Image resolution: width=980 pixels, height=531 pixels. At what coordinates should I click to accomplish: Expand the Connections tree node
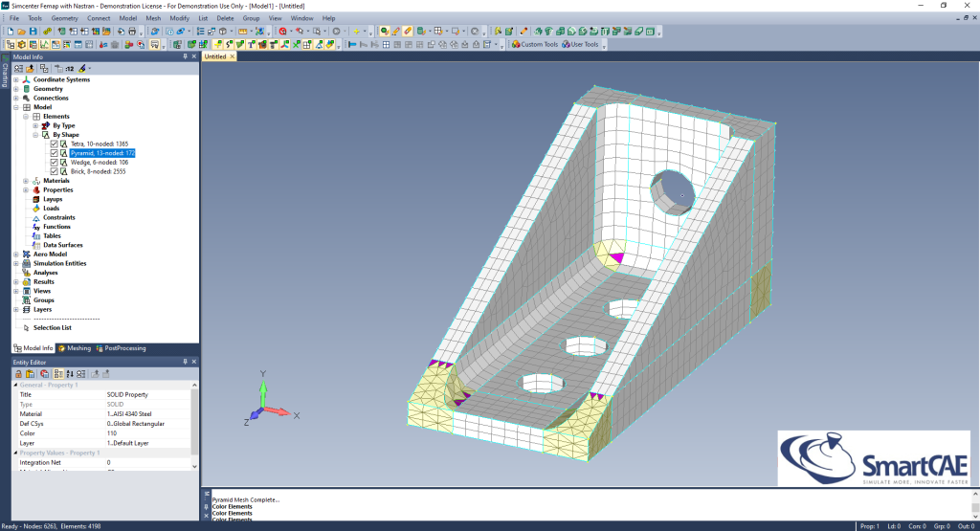(x=16, y=99)
